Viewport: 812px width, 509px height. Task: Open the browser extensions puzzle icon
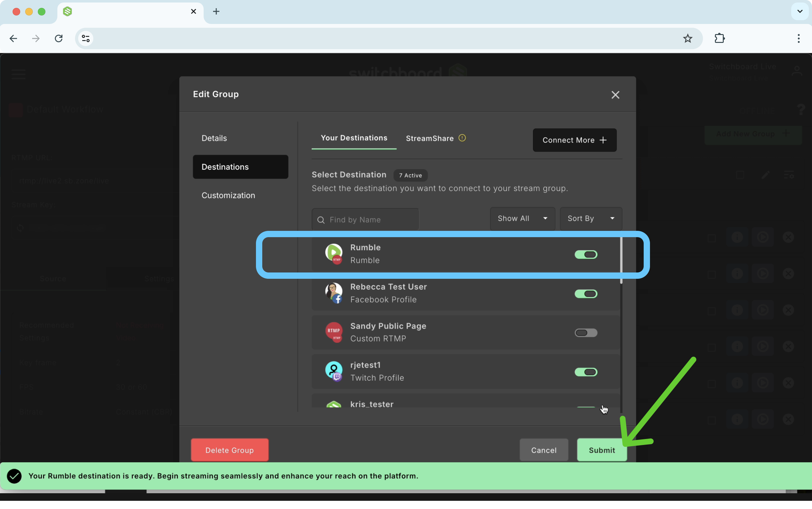click(x=719, y=38)
